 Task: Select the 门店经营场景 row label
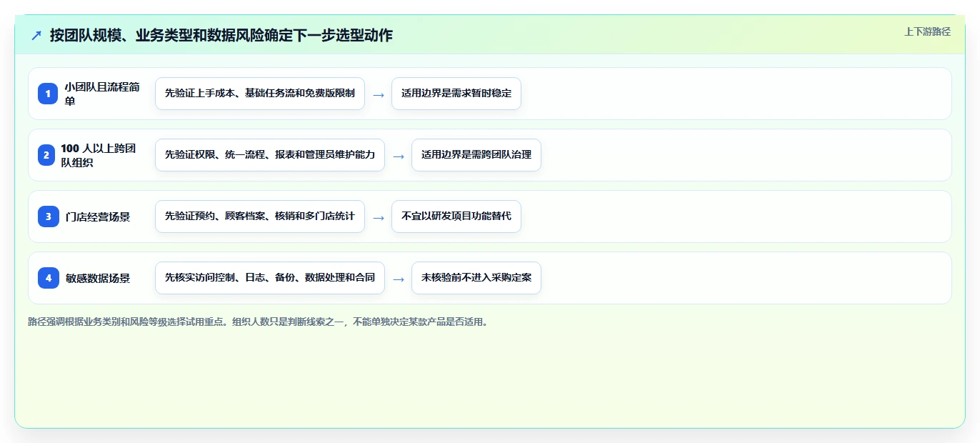coord(97,216)
